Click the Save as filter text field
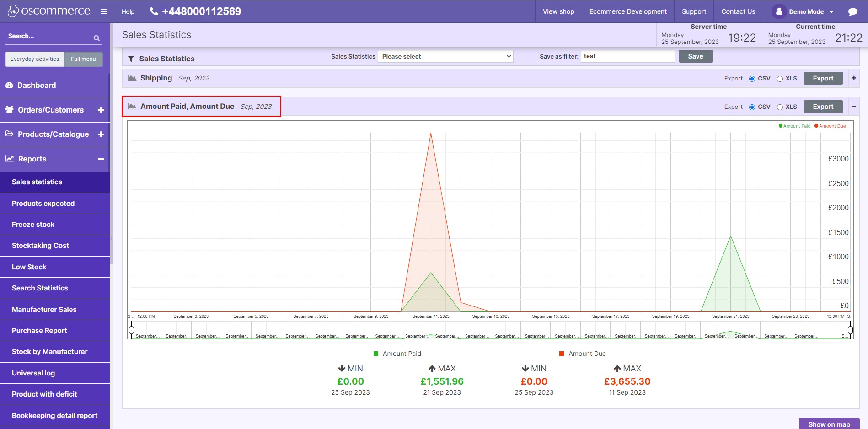The height and width of the screenshot is (429, 868). (627, 56)
